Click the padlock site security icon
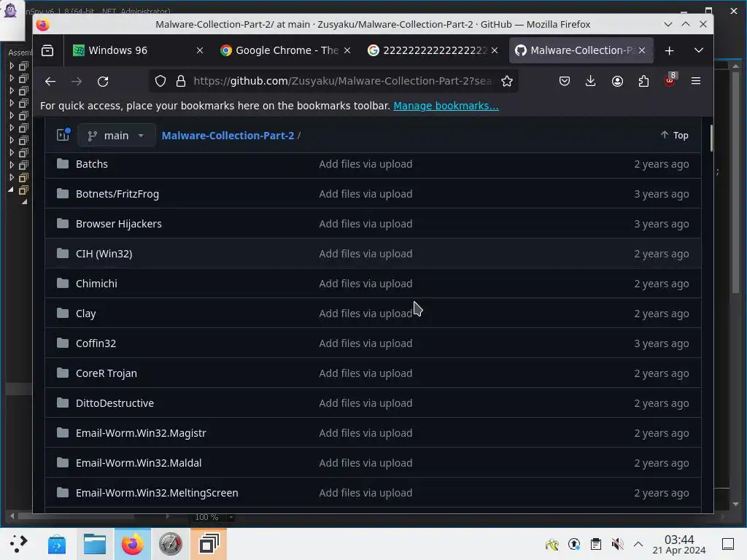 click(x=181, y=82)
